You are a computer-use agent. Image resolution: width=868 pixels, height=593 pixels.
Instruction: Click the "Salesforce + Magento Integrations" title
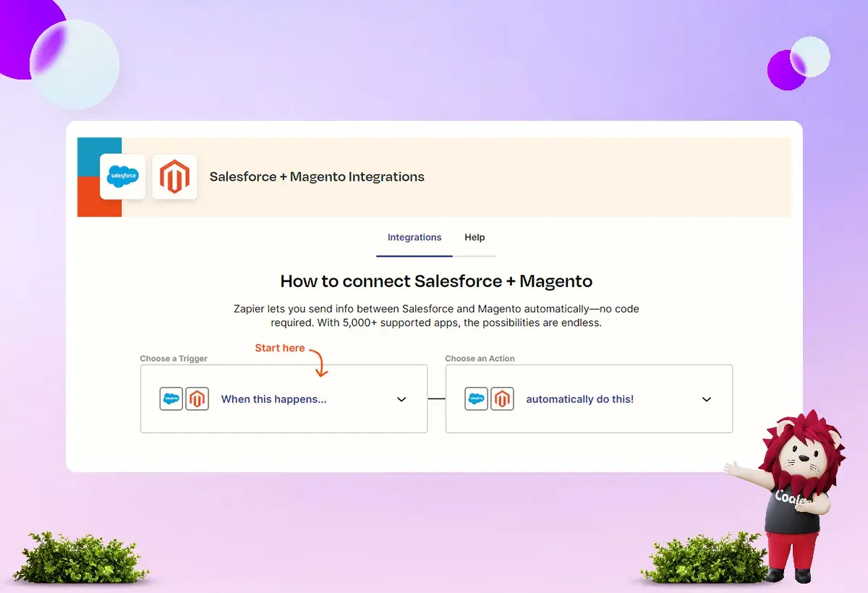pyautogui.click(x=317, y=176)
